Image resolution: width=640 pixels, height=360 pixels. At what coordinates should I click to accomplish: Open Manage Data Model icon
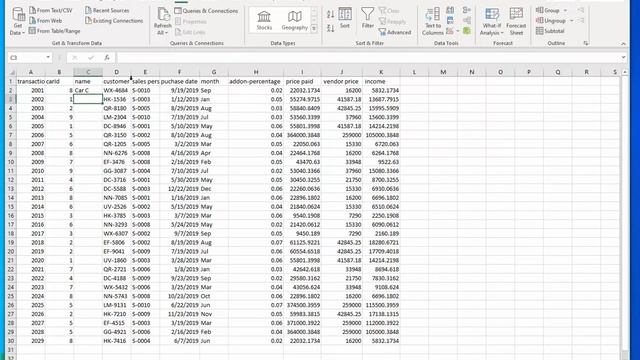pyautogui.click(x=467, y=31)
